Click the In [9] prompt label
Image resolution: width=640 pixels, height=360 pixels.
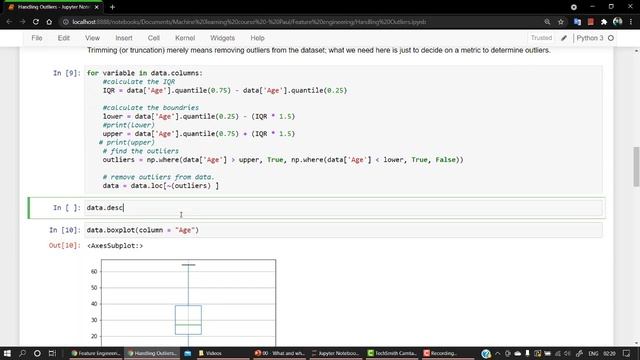(67, 73)
